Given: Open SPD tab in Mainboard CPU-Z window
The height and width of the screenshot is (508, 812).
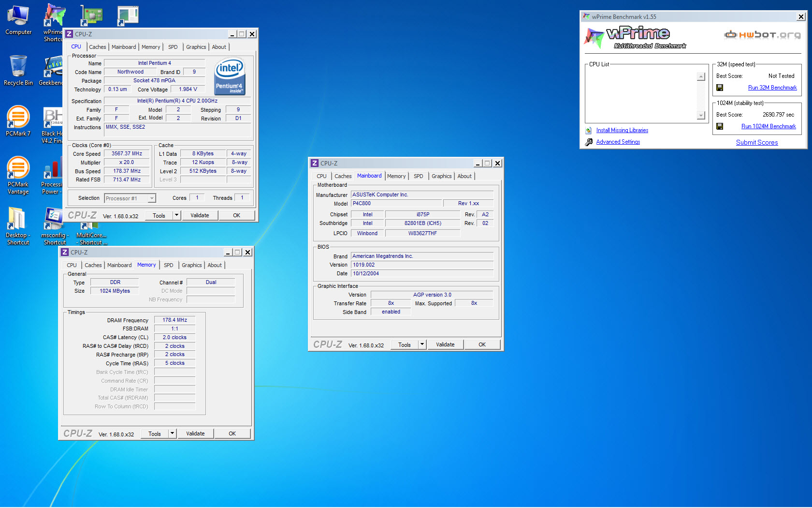Looking at the screenshot, I should click(x=419, y=176).
